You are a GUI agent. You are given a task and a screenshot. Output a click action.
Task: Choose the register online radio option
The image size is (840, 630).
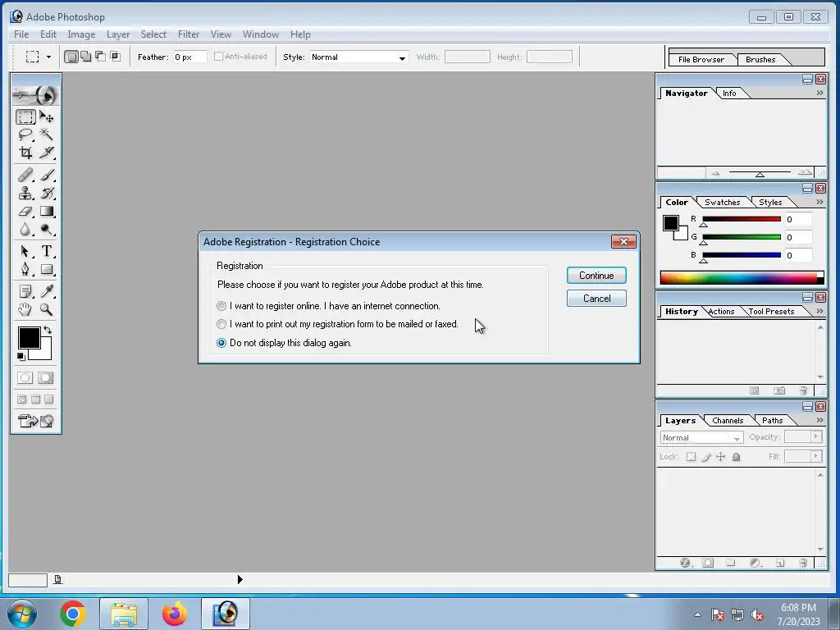tap(221, 306)
